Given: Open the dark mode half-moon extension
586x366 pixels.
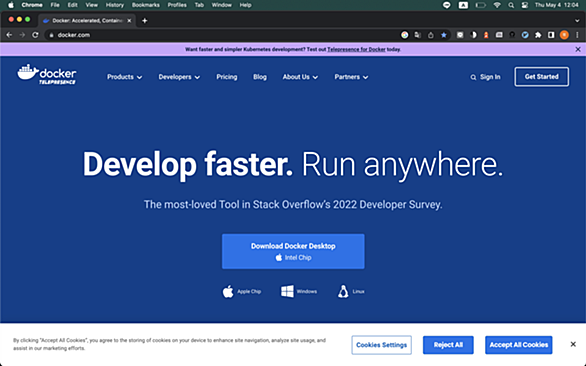Looking at the screenshot, I should click(x=473, y=35).
